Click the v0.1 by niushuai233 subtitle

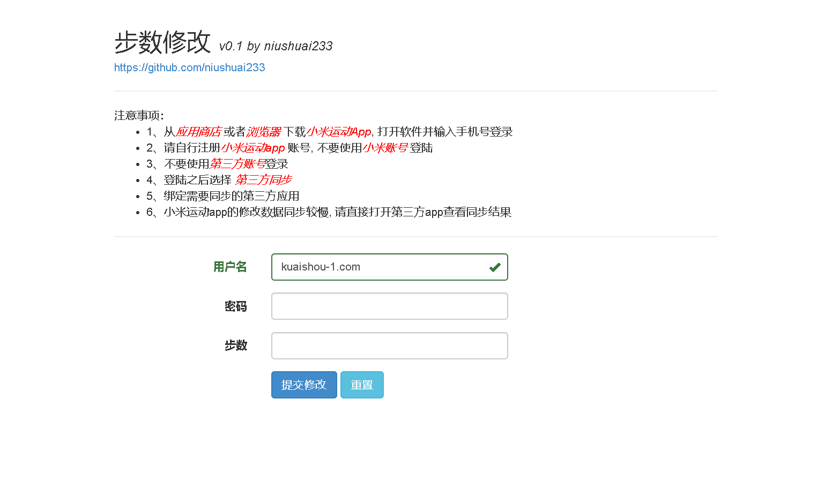tap(276, 46)
